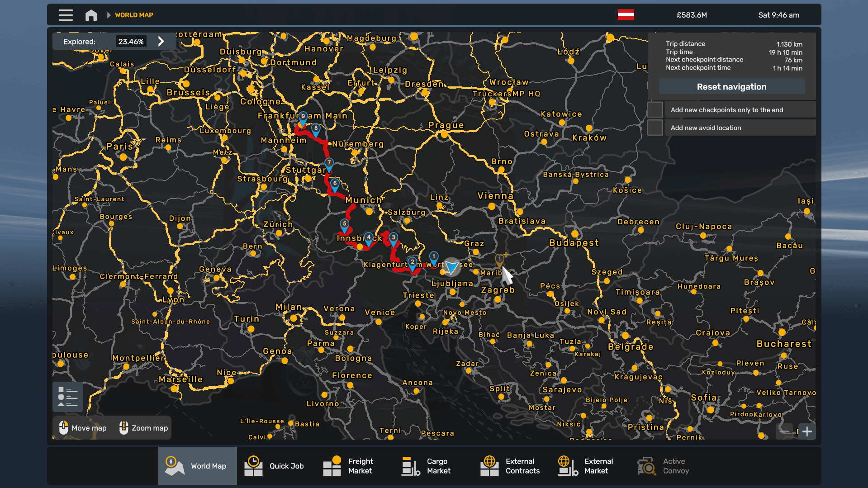Image resolution: width=868 pixels, height=488 pixels.
Task: Click the Reset navigation button
Action: click(731, 86)
